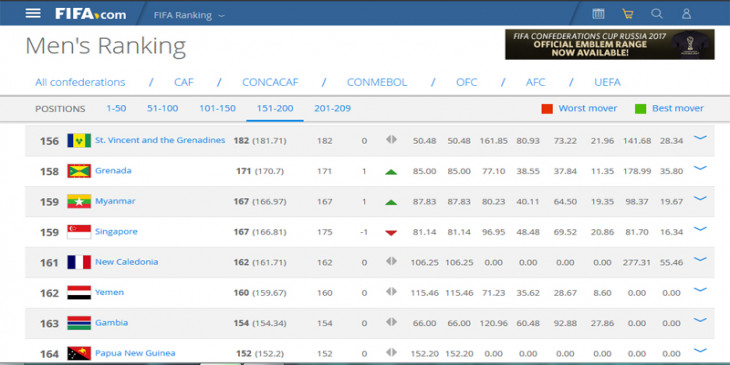The width and height of the screenshot is (730, 365).
Task: Open the Yemen team link
Action: click(x=109, y=292)
